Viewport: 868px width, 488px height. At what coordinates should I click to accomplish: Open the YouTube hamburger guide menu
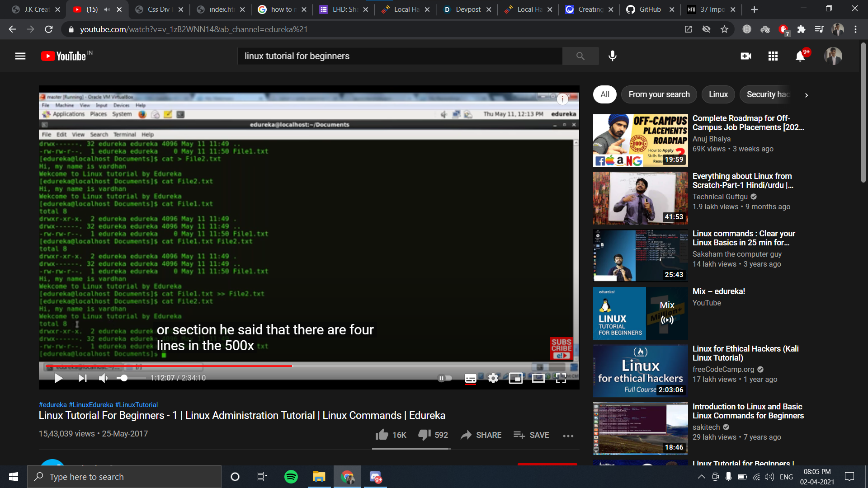20,56
